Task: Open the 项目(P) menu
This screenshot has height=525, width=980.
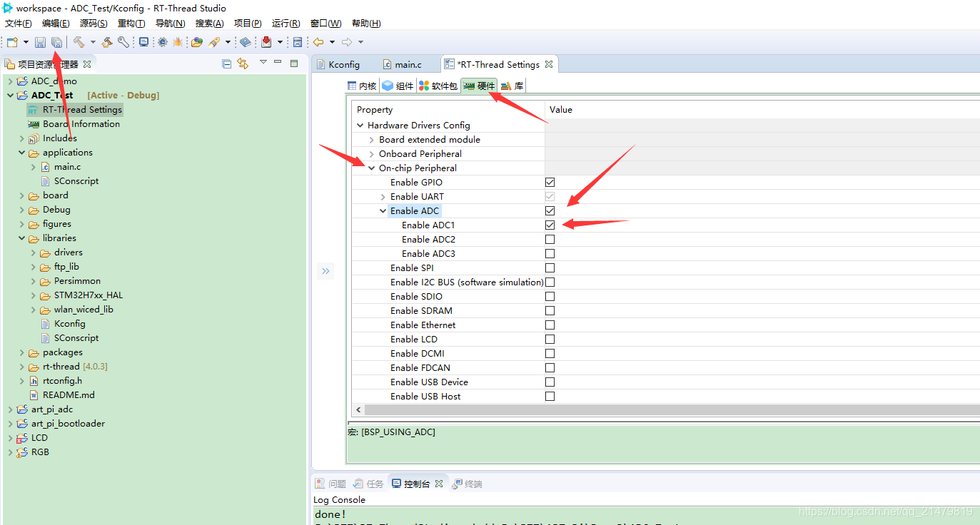Action: [248, 24]
